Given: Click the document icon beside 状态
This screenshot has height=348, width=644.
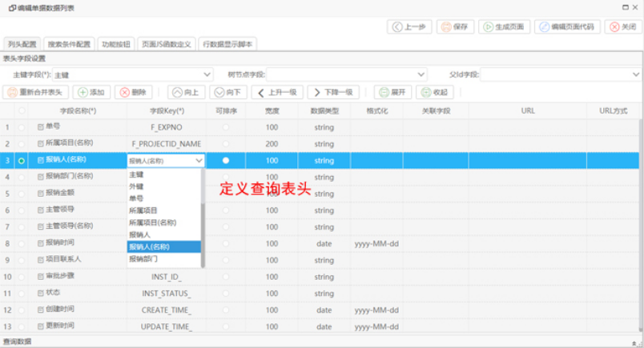Looking at the screenshot, I should click(41, 294).
